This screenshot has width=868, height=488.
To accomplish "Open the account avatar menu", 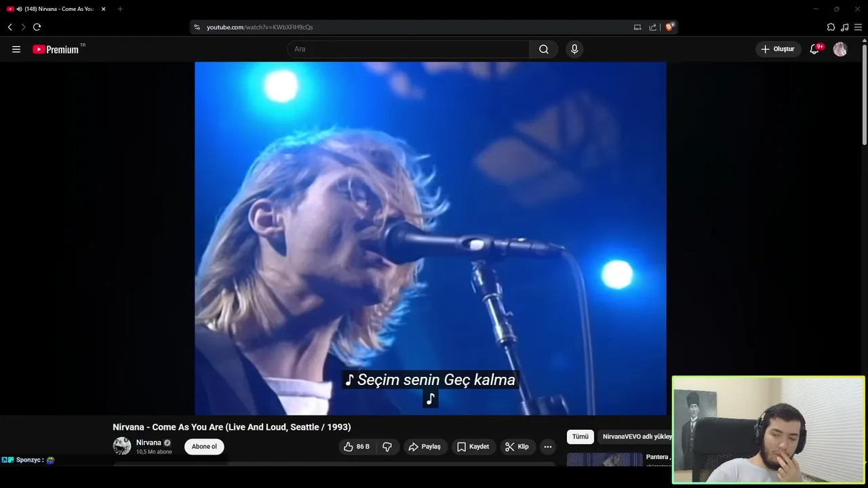I will [840, 49].
